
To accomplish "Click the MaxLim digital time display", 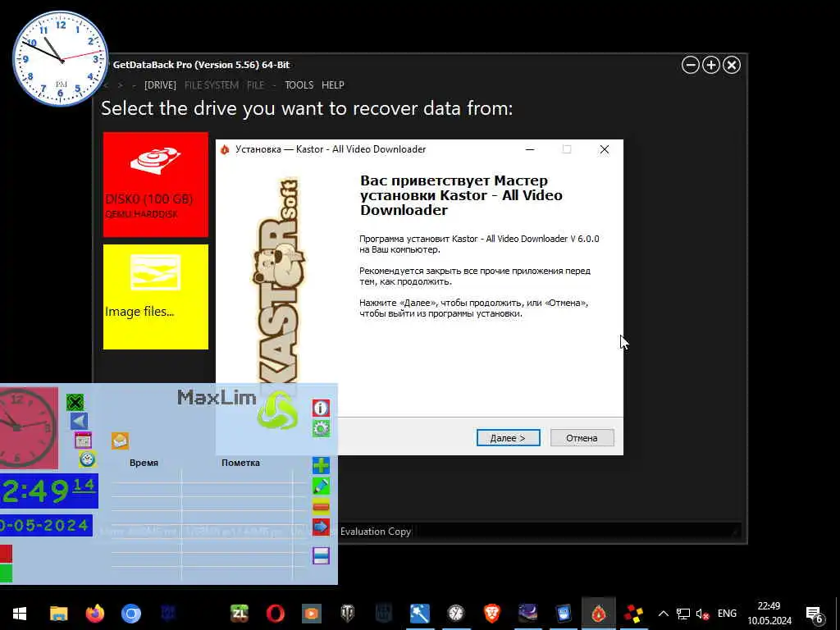I will pyautogui.click(x=48, y=491).
